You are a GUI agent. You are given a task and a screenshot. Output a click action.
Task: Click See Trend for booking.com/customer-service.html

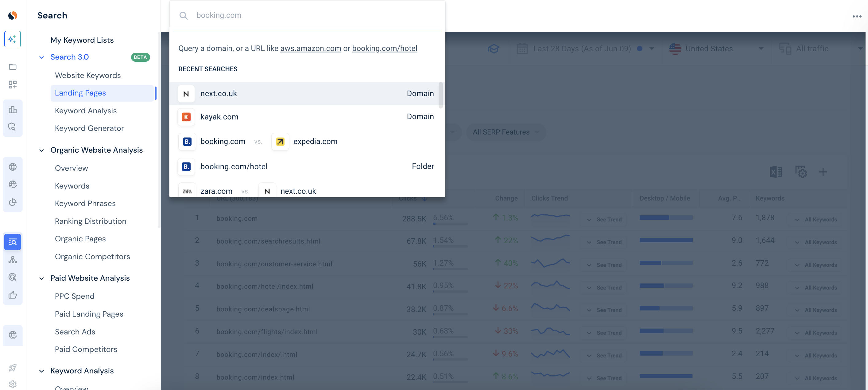click(x=604, y=265)
